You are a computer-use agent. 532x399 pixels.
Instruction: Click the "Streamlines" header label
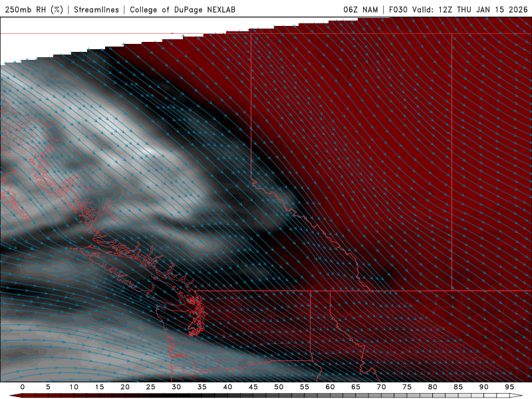(96, 9)
